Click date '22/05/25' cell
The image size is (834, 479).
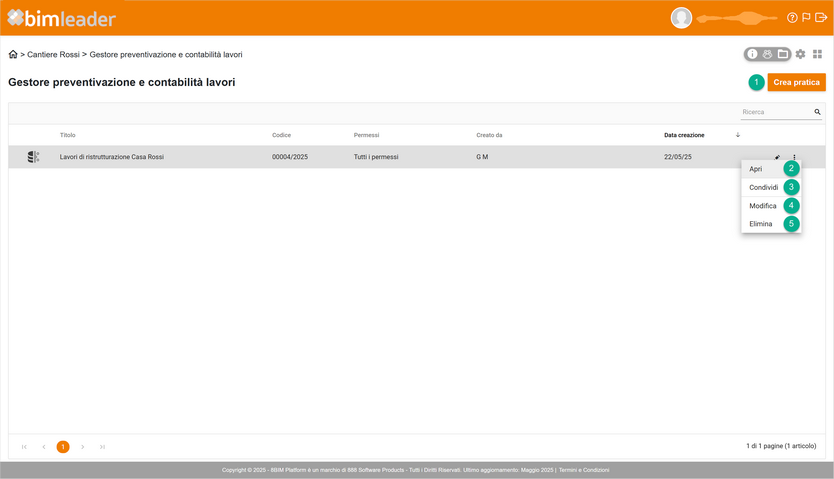point(678,157)
